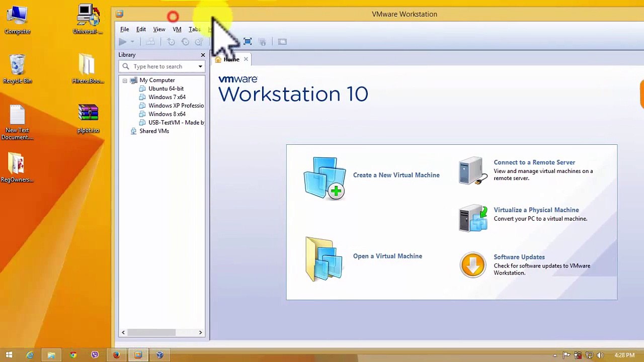Viewport: 644px width, 362px height.
Task: Click the VMware Workstation taskbar button
Action: [138, 355]
